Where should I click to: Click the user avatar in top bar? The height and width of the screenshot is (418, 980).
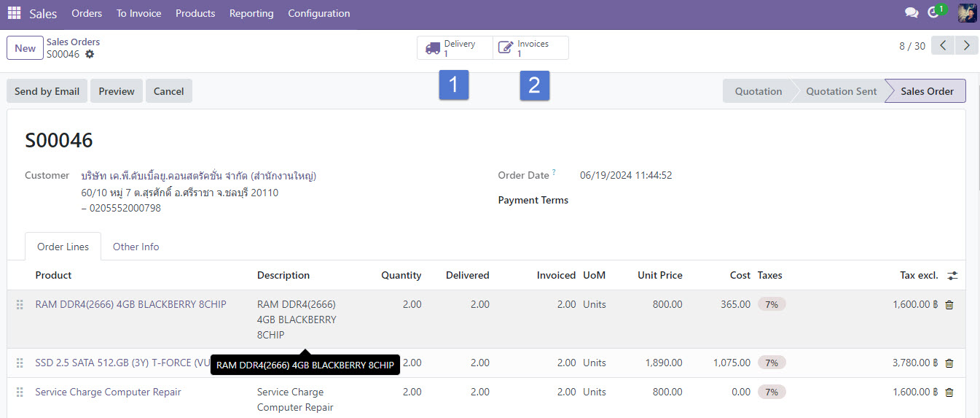pyautogui.click(x=967, y=13)
